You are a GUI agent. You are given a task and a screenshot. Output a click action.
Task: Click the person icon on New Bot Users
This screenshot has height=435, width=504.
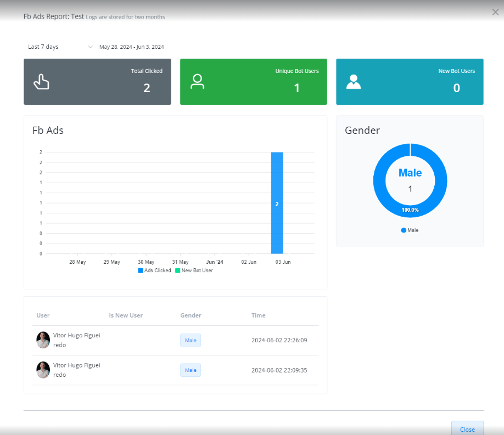pos(354,82)
